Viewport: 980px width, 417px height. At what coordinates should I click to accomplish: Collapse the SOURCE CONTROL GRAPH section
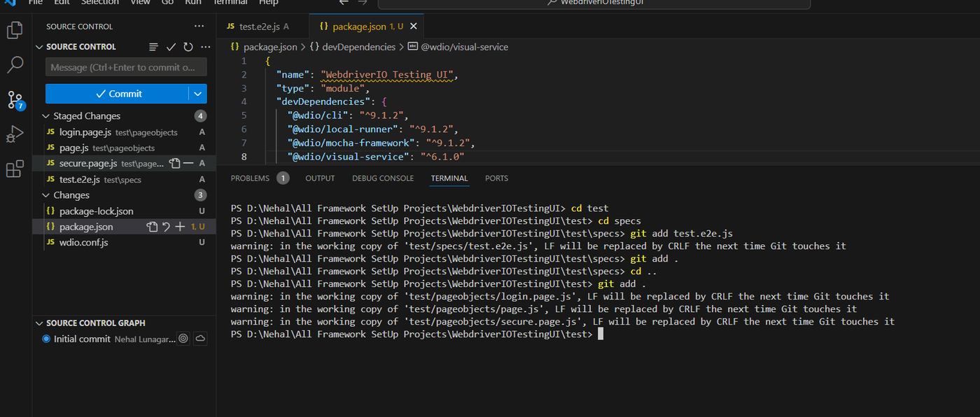(x=40, y=323)
